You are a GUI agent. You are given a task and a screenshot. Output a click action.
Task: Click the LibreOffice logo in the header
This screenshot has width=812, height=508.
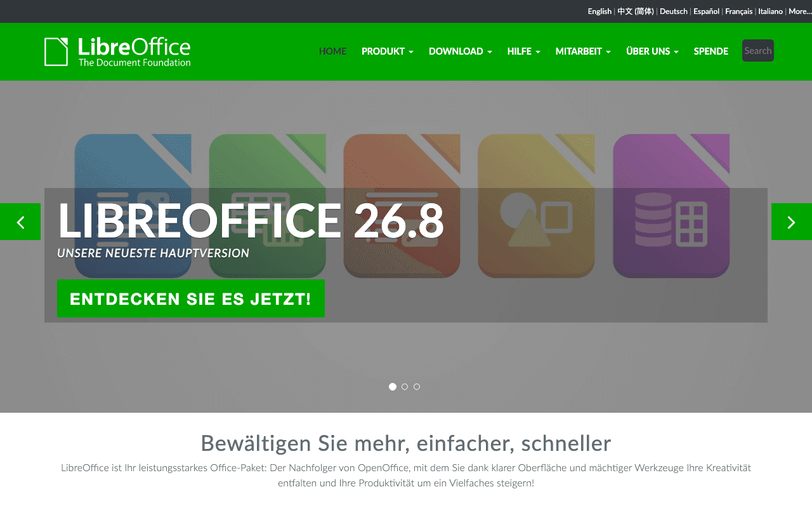(117, 51)
